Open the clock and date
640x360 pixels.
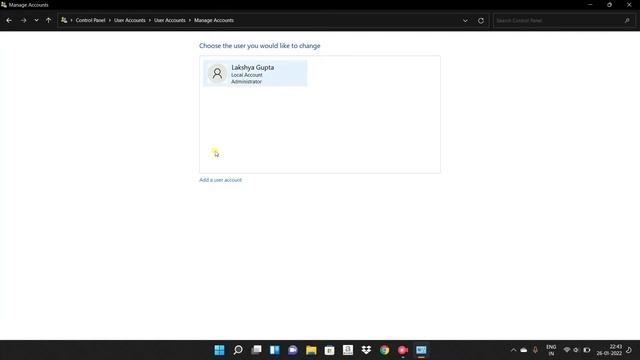click(609, 350)
